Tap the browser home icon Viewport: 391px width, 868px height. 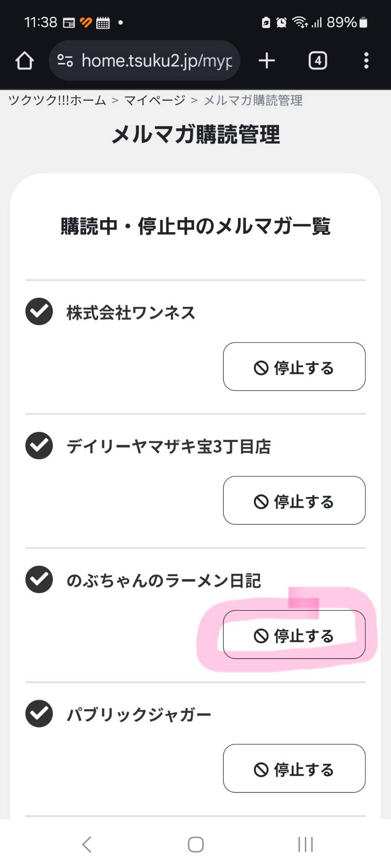click(25, 61)
